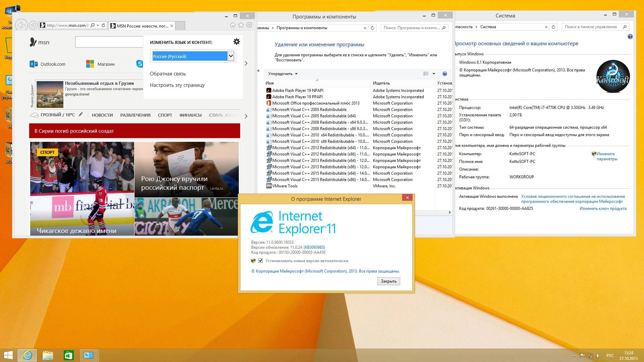This screenshot has width=644, height=362.
Task: Open the Windows Start button
Action: pos(8,355)
